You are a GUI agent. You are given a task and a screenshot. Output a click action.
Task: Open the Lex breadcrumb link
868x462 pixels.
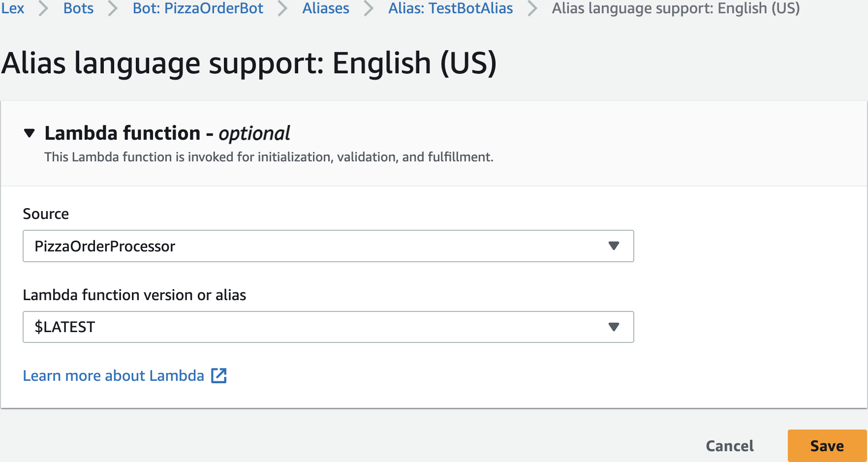point(13,8)
